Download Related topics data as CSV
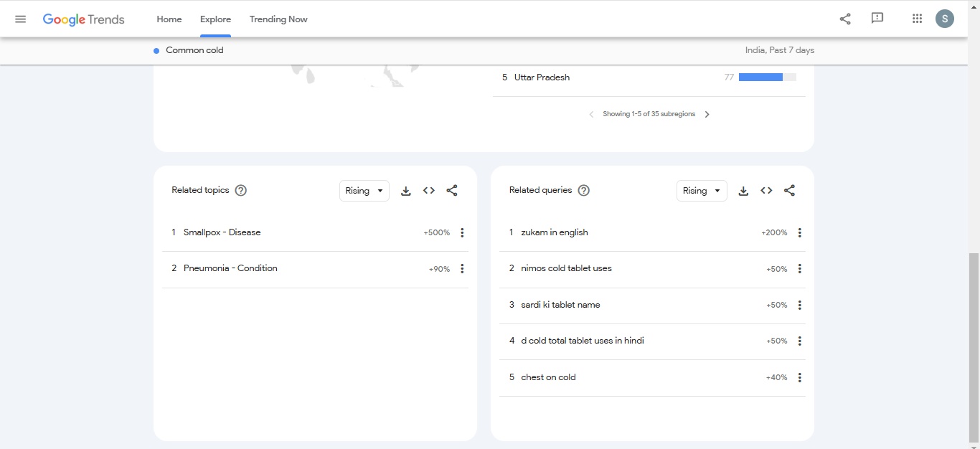Image resolution: width=980 pixels, height=449 pixels. point(406,191)
